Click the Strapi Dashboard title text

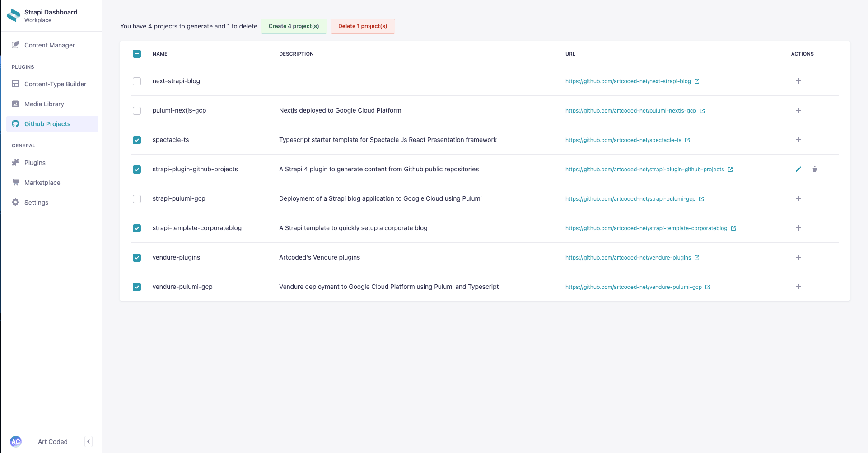[51, 12]
